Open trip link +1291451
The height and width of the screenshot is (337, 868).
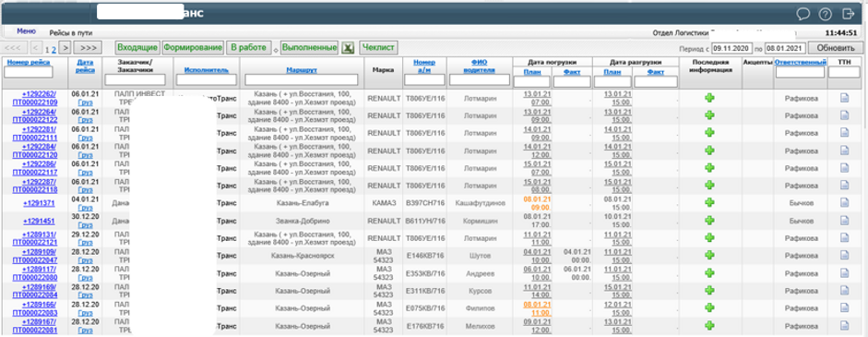click(x=39, y=221)
